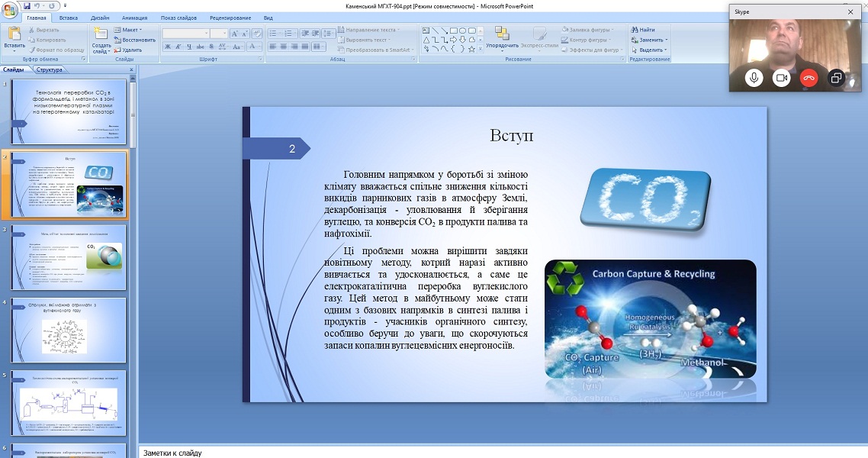
Task: Open the font name combo box
Action: point(185,34)
